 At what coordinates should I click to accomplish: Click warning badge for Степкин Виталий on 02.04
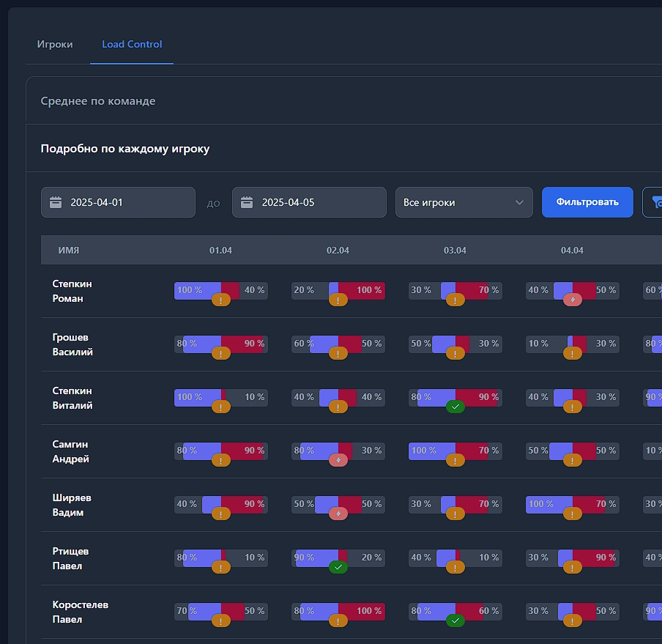pos(338,407)
